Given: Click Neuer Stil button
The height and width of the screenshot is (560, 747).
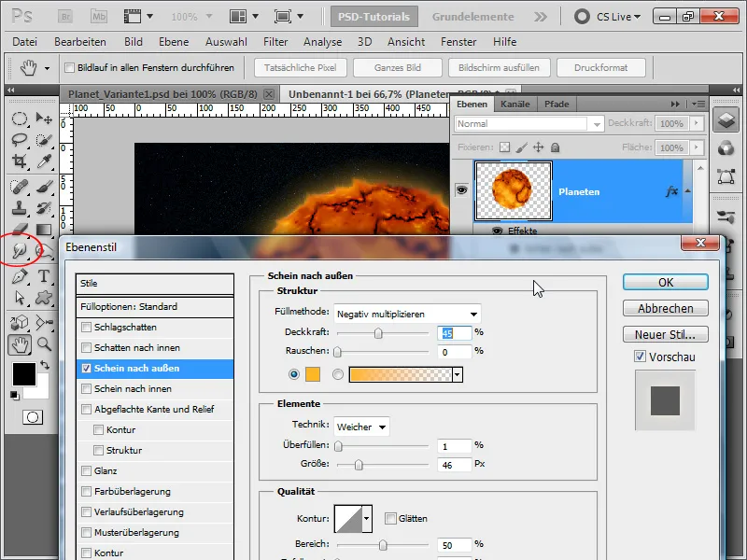Looking at the screenshot, I should [665, 334].
